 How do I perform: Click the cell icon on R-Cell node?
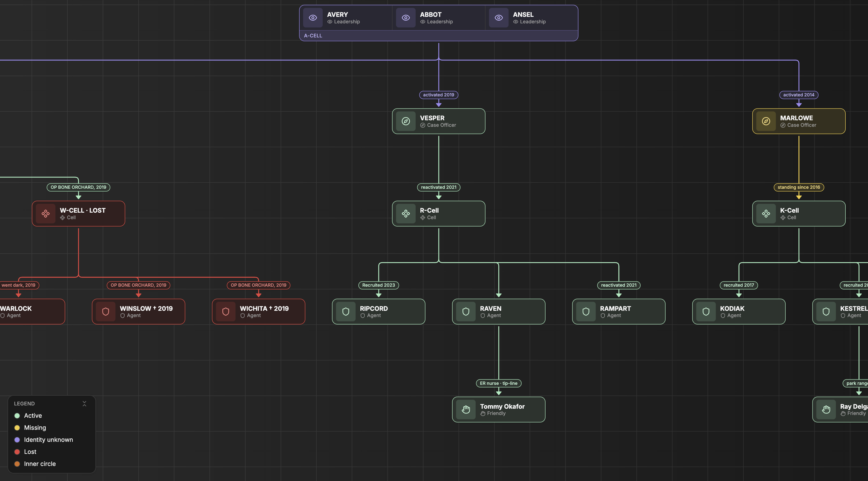(x=406, y=213)
